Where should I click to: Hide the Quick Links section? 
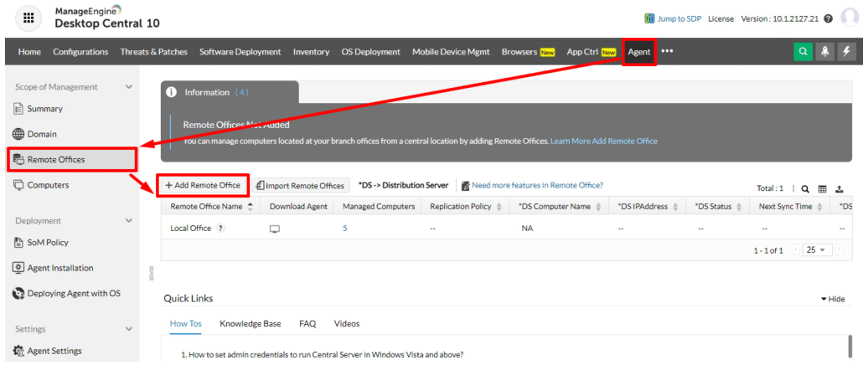833,299
